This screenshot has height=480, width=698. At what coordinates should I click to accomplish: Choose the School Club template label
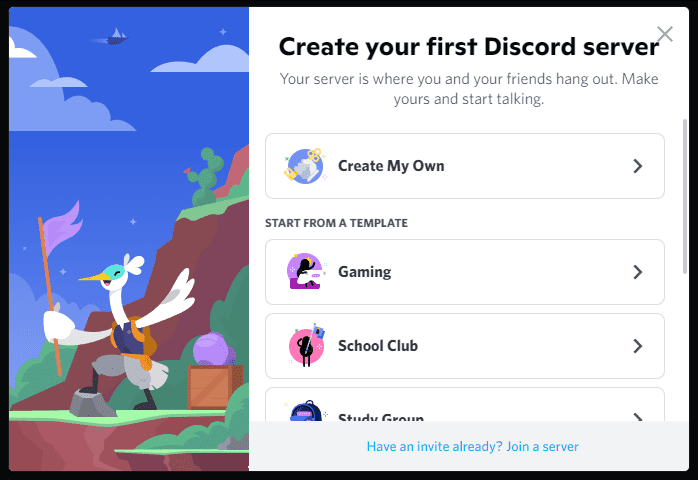click(378, 346)
